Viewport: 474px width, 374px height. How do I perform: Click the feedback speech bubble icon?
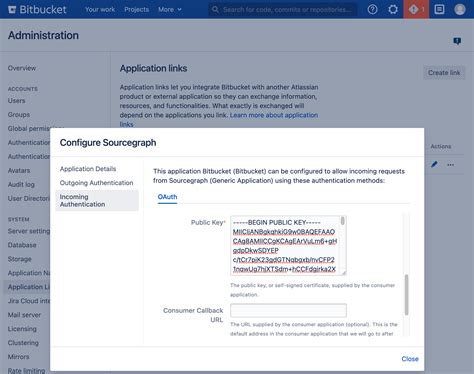(457, 41)
